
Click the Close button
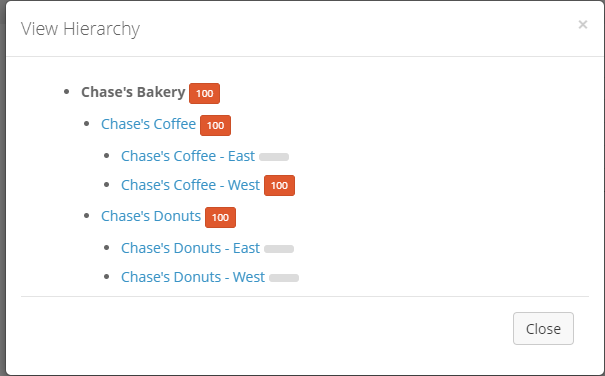543,329
